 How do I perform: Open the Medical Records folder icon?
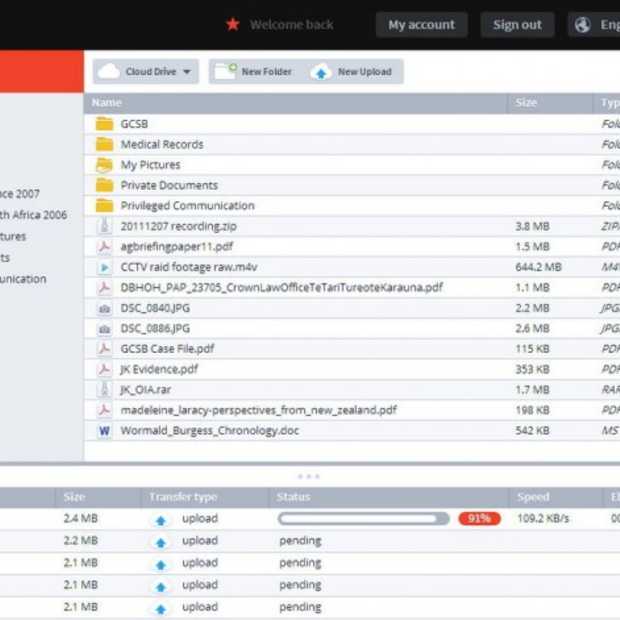(x=105, y=144)
